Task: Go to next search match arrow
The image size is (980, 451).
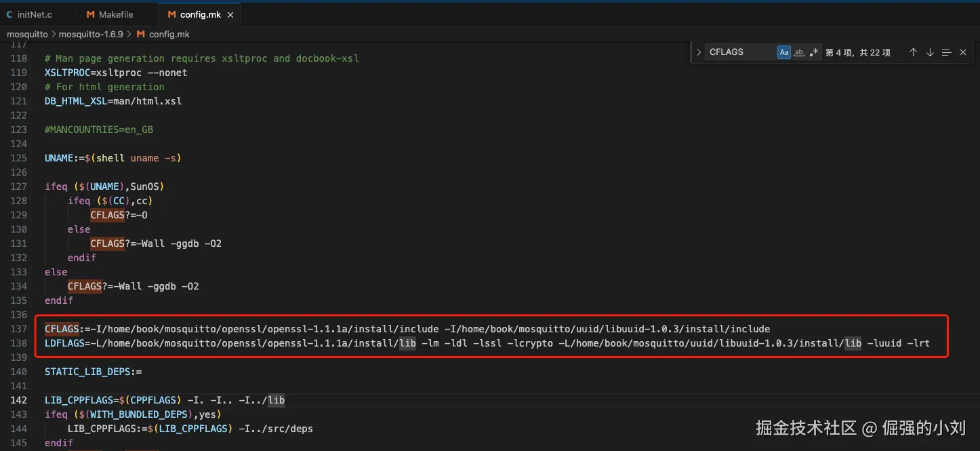Action: 930,52
